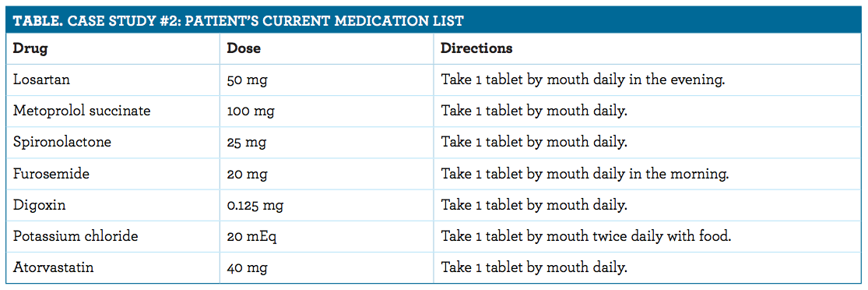Click the Metoprolol succinate cell
Viewport: 868px width, 290px height.
82,111
